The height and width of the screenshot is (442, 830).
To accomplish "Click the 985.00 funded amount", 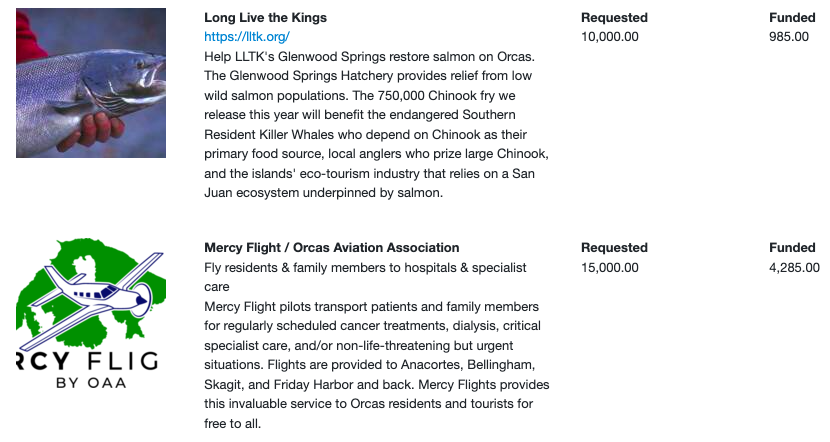I will click(x=789, y=37).
